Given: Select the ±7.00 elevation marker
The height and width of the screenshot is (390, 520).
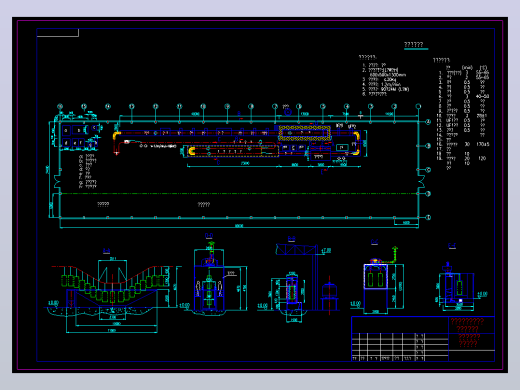Looking at the screenshot, I should coord(326,250).
